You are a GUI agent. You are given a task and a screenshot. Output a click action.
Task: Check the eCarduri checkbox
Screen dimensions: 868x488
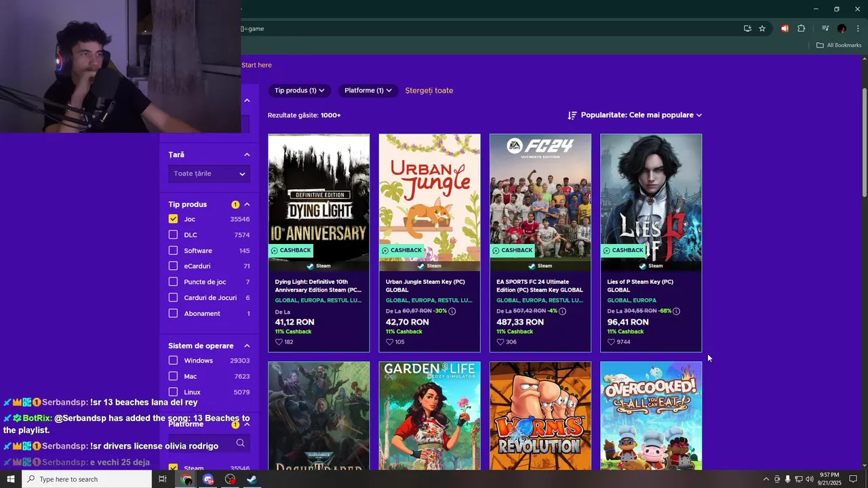[x=173, y=266]
